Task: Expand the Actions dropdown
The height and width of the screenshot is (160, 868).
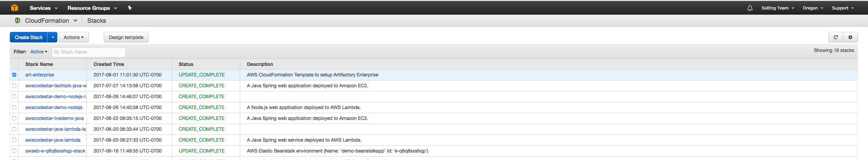Action: coord(74,37)
